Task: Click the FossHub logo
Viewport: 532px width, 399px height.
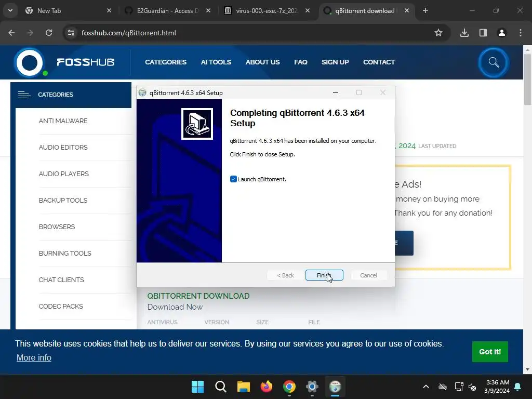Action: point(65,62)
